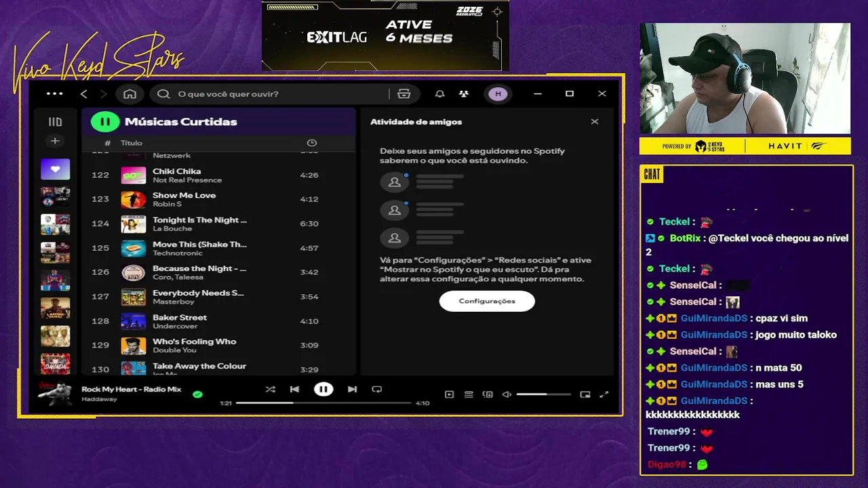Open Connect to a device icon
Screen dimensions: 868x488
point(488,394)
